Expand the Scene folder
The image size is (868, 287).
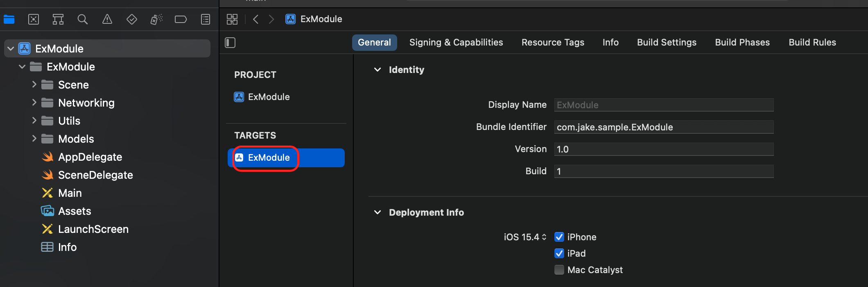point(34,84)
